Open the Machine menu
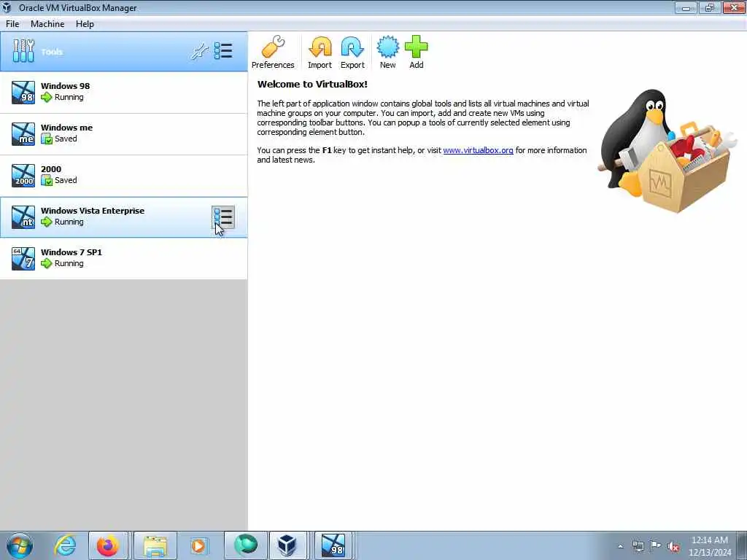Image resolution: width=747 pixels, height=560 pixels. click(x=47, y=24)
